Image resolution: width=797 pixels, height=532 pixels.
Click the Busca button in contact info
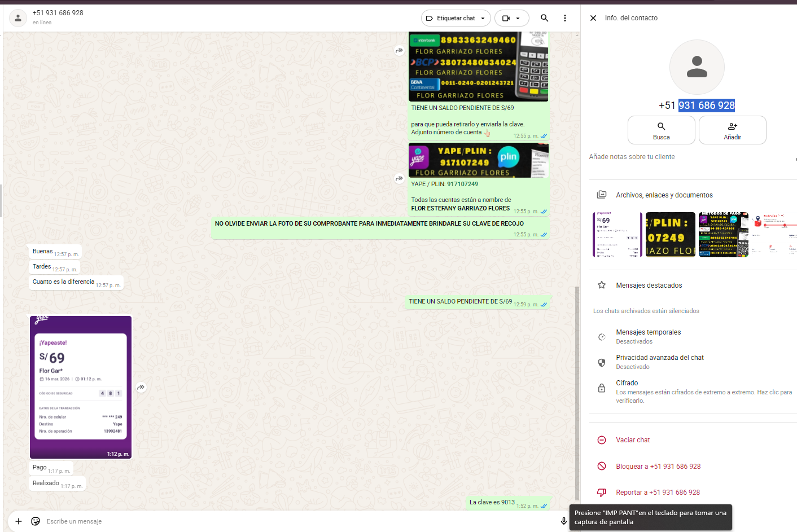(x=661, y=130)
